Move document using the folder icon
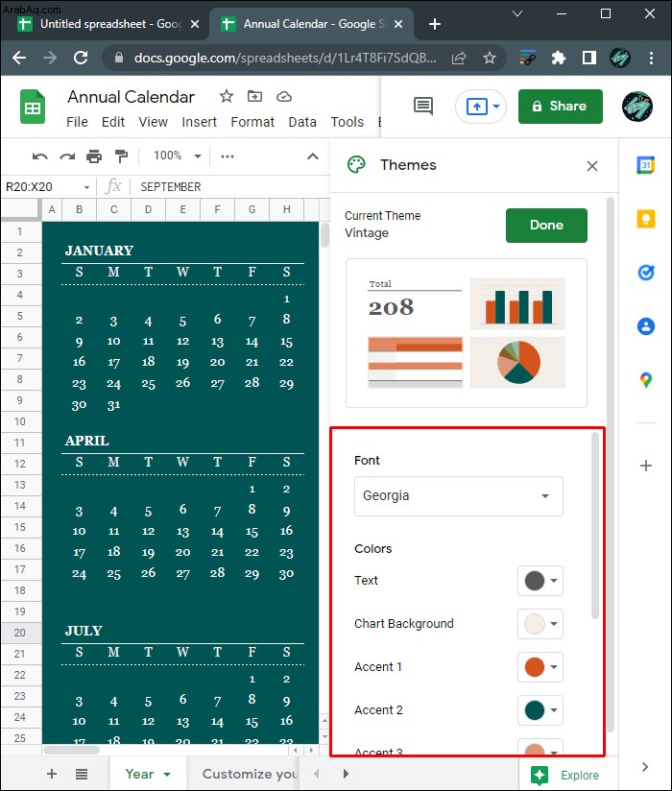Image resolution: width=672 pixels, height=791 pixels. click(254, 96)
